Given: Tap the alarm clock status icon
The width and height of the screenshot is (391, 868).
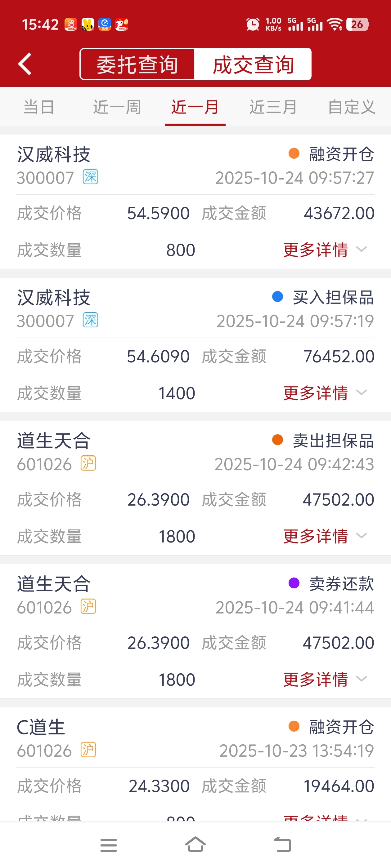Looking at the screenshot, I should pyautogui.click(x=252, y=24).
